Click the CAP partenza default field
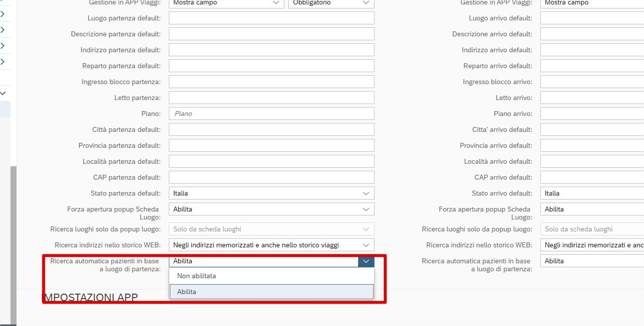Viewport: 644px width, 326px height. click(271, 177)
